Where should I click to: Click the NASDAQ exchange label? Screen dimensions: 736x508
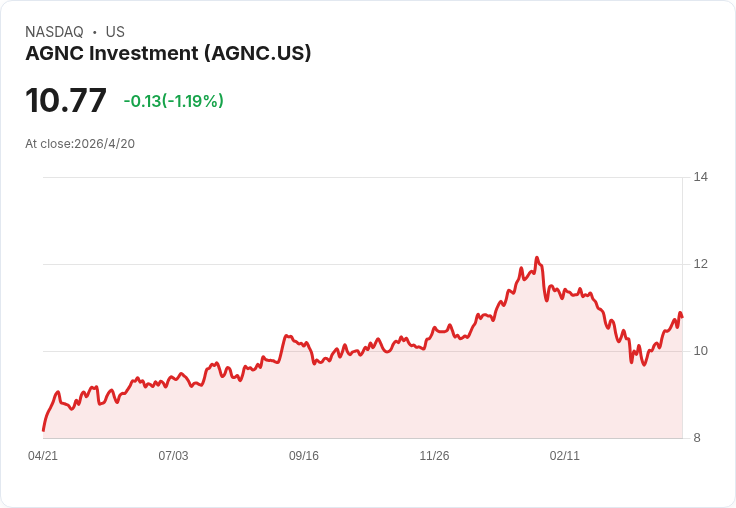(54, 32)
